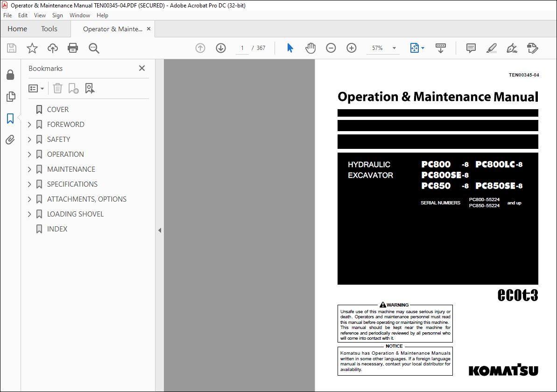Jump to the FOREWORD bookmark
The width and height of the screenshot is (557, 392).
66,125
